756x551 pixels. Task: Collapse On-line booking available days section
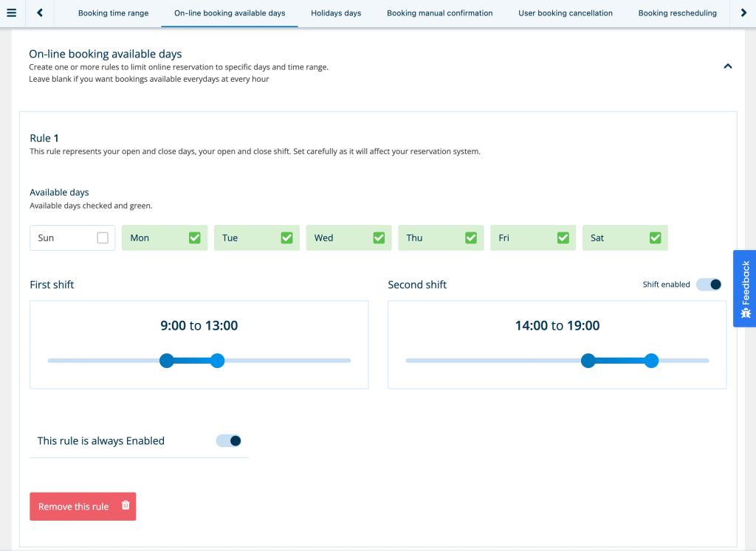pyautogui.click(x=727, y=66)
